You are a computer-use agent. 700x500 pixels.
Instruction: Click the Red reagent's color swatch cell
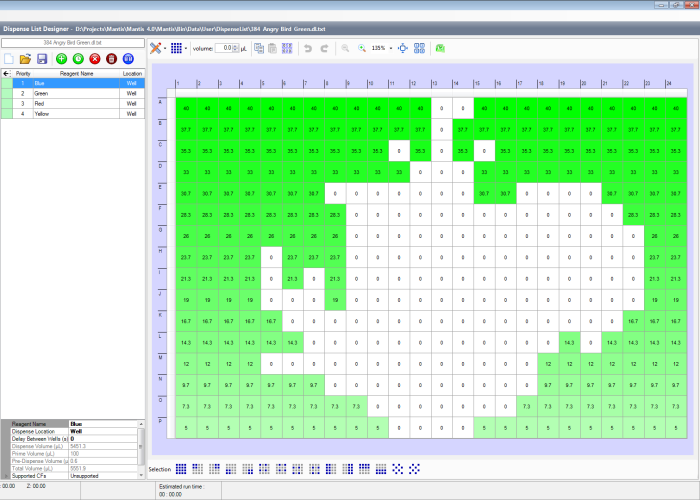(6, 104)
